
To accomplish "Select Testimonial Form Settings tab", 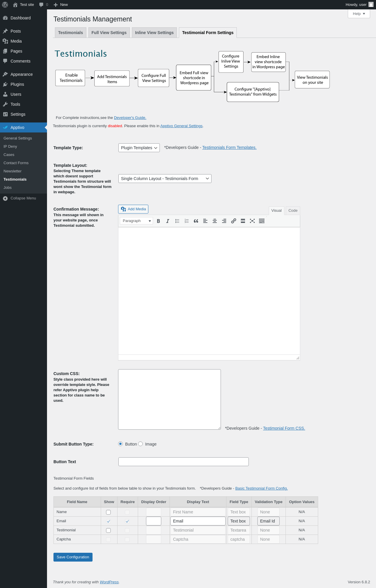I will [208, 33].
